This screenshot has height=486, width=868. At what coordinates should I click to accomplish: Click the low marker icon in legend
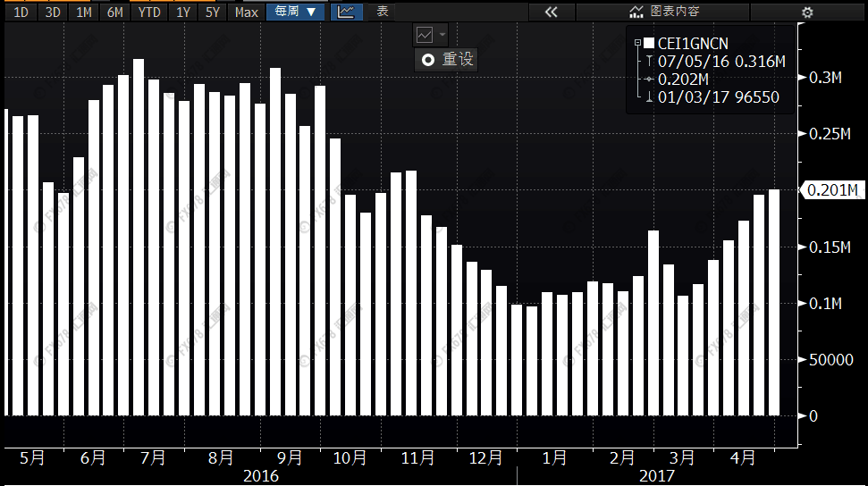(x=649, y=97)
